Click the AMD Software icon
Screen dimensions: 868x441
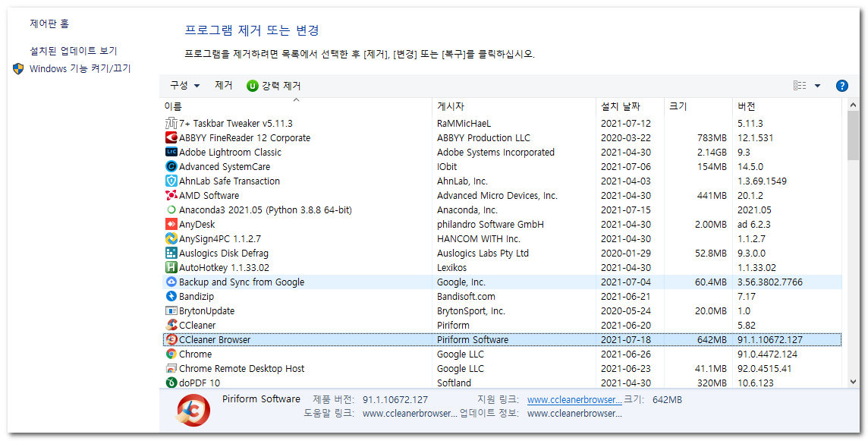pos(171,195)
